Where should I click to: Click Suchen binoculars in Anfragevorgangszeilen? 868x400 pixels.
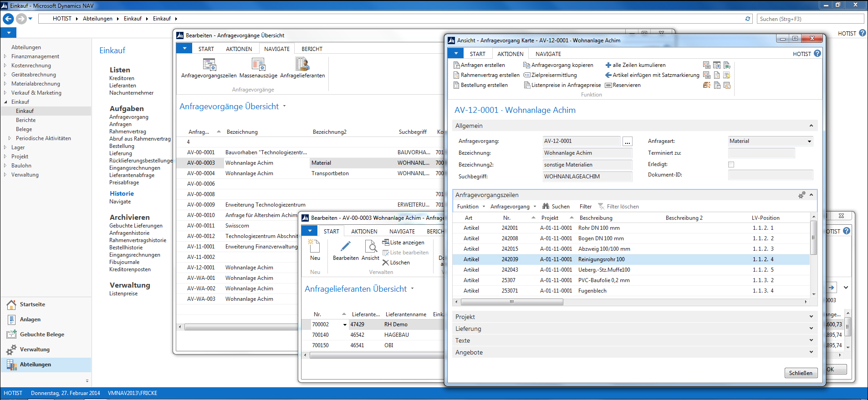tap(556, 207)
